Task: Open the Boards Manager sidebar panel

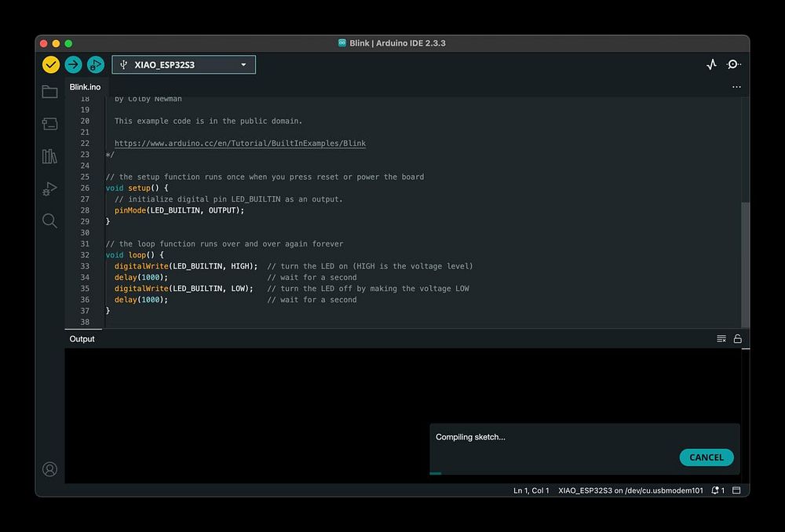Action: (49, 124)
